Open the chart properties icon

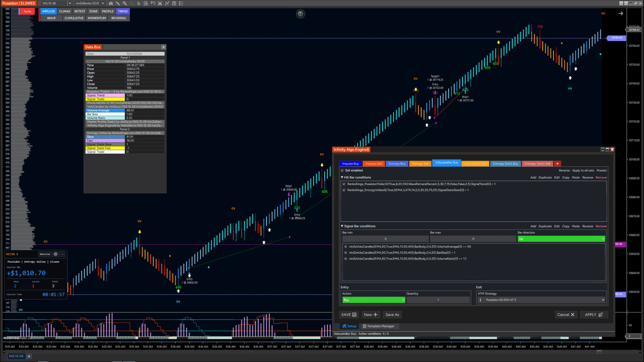pyautogui.click(x=174, y=3)
